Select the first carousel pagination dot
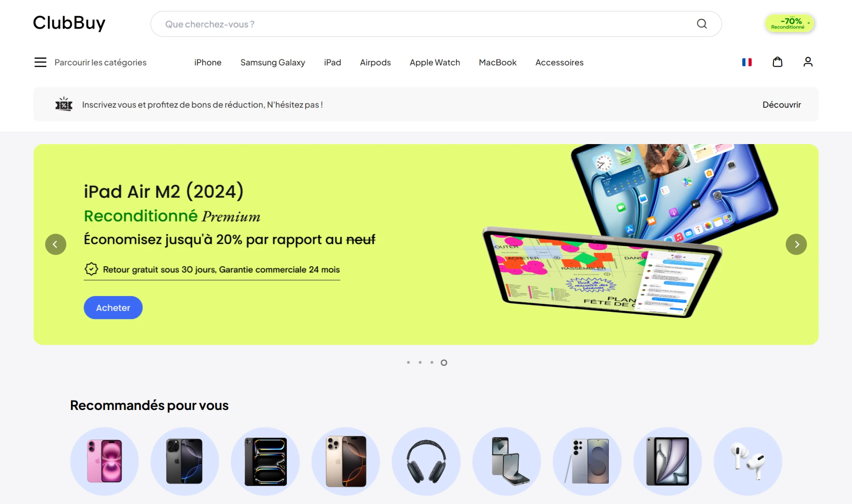The height and width of the screenshot is (504, 852). (x=408, y=362)
